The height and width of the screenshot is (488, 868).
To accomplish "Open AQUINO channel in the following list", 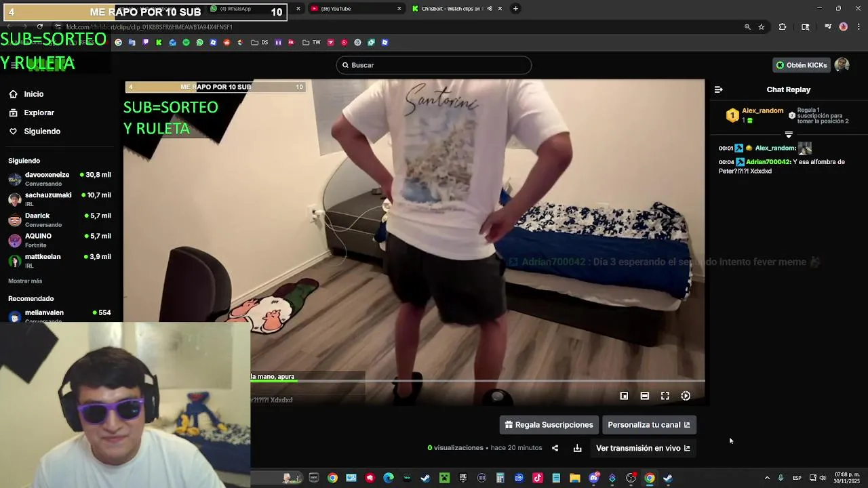I will point(60,240).
